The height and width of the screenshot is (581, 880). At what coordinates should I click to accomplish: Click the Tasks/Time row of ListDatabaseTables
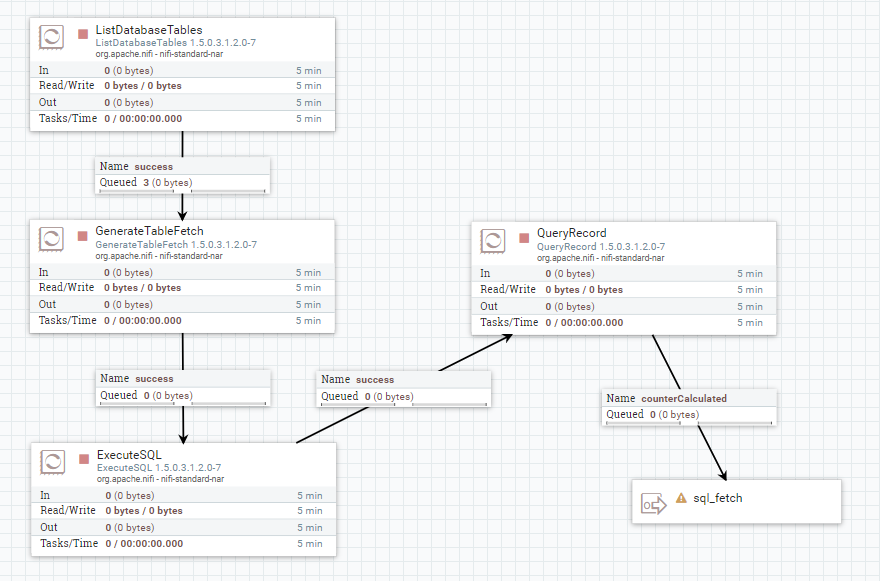click(182, 118)
